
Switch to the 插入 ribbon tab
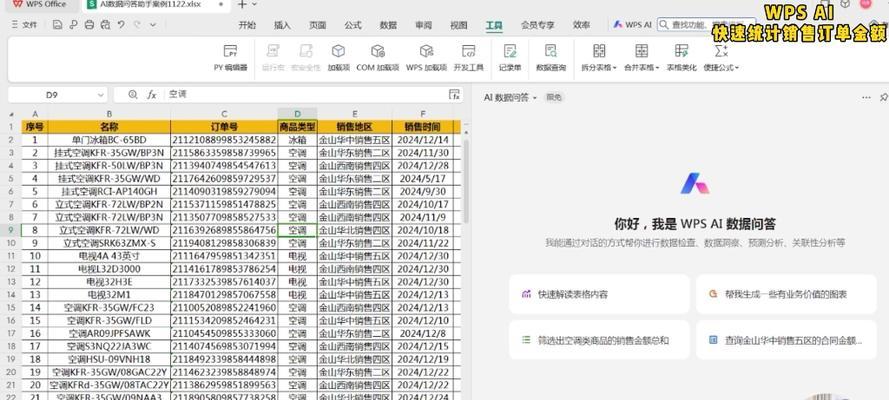282,25
